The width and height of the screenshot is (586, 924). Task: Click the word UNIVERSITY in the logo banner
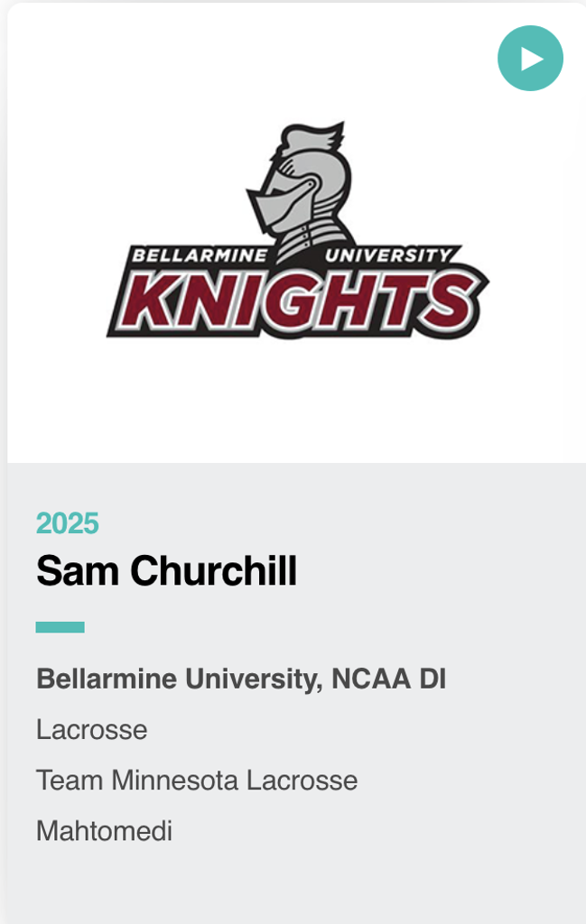(386, 255)
